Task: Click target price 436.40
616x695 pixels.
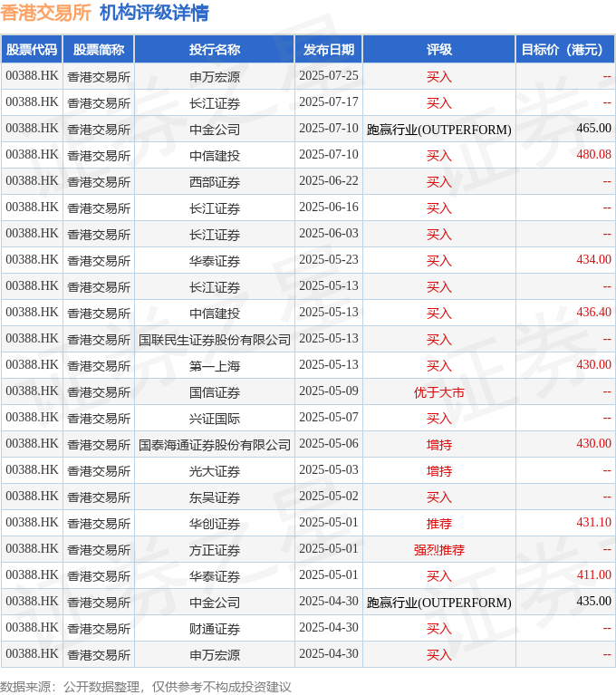Action: click(593, 312)
